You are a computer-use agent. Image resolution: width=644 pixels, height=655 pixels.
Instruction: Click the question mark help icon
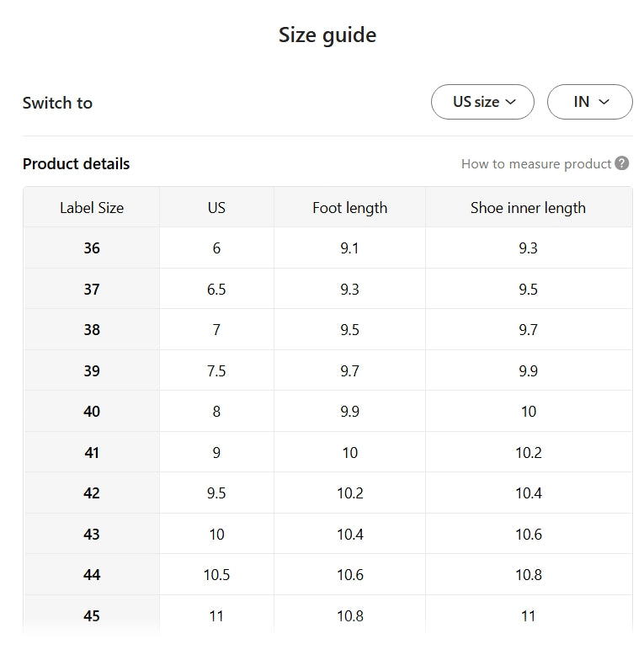coord(622,163)
